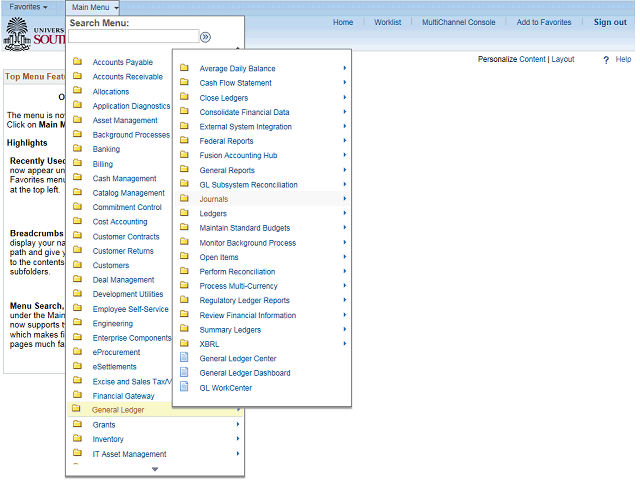Expand the Ledgers submenu arrow

pos(345,213)
